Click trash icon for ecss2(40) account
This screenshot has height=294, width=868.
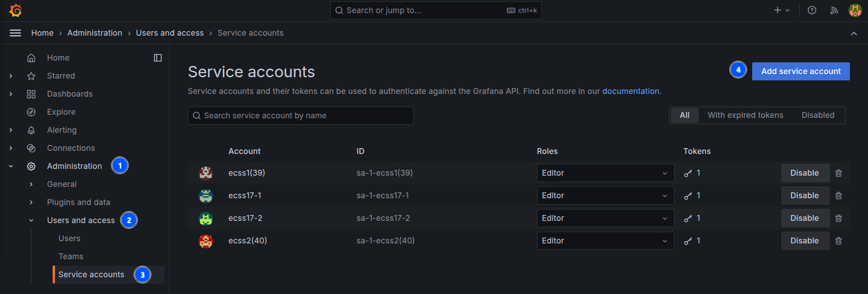(x=839, y=241)
